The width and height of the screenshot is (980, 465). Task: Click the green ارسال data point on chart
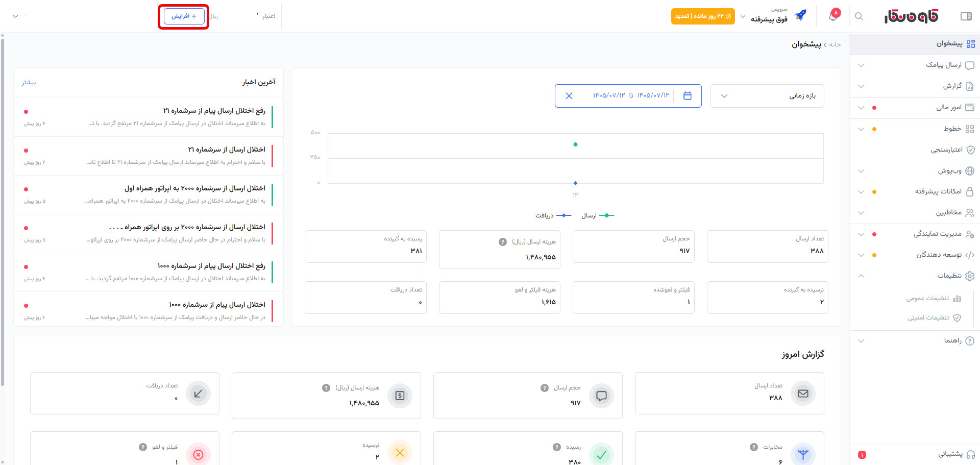[575, 144]
